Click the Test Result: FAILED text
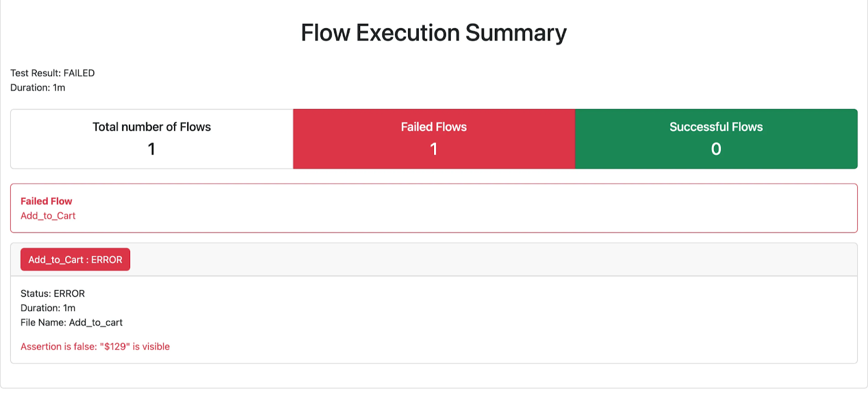The image size is (868, 396). coord(52,73)
